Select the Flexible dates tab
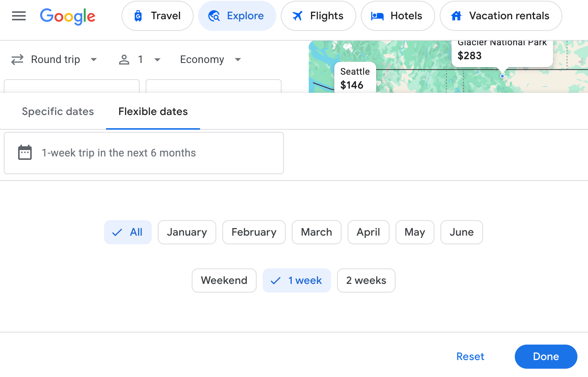The image size is (588, 377). click(x=152, y=112)
